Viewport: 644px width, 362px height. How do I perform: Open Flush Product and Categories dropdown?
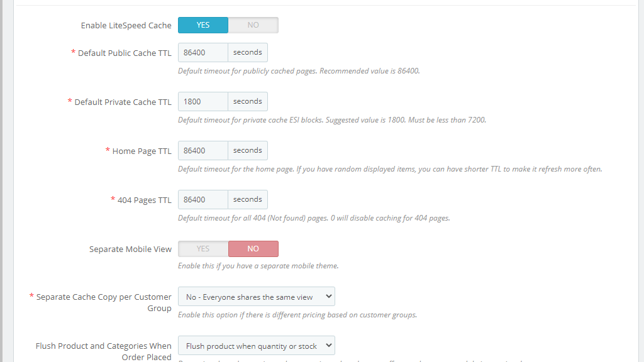point(257,346)
